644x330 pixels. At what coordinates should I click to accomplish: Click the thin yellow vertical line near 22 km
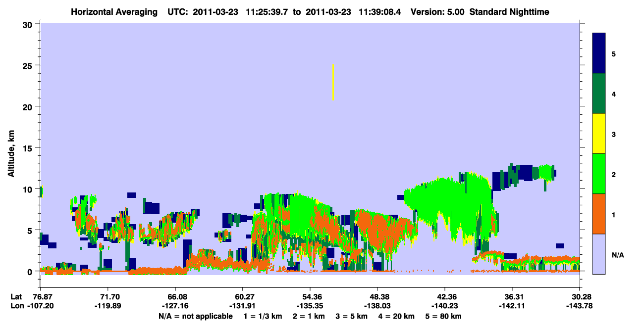[x=333, y=82]
